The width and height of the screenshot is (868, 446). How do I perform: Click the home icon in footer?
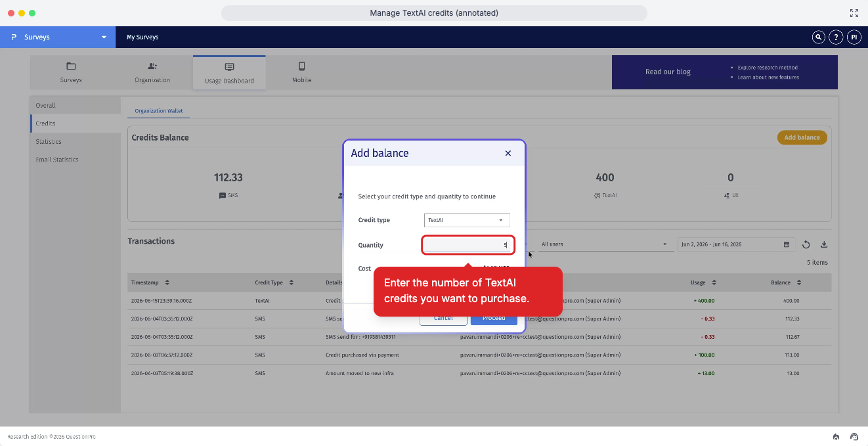click(x=836, y=436)
